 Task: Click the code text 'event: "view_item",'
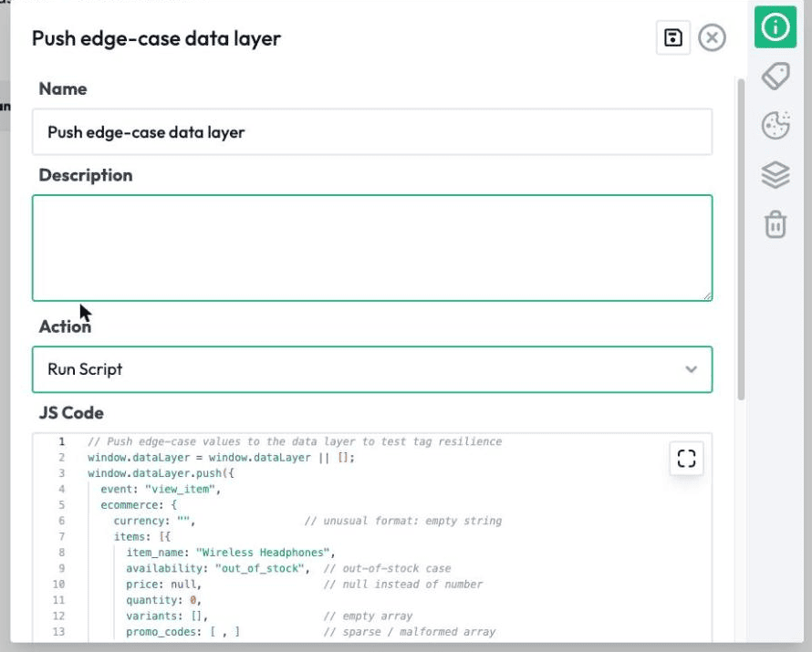(x=161, y=490)
